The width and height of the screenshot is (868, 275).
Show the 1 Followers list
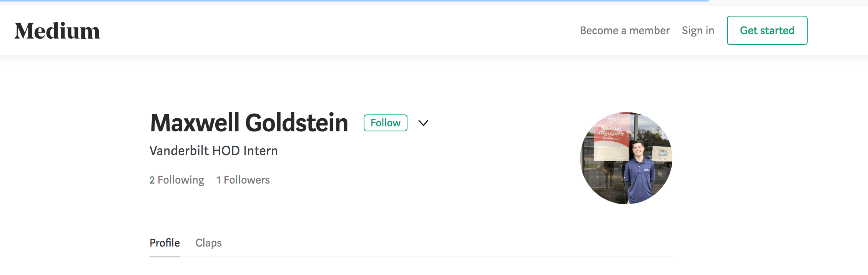pyautogui.click(x=243, y=180)
